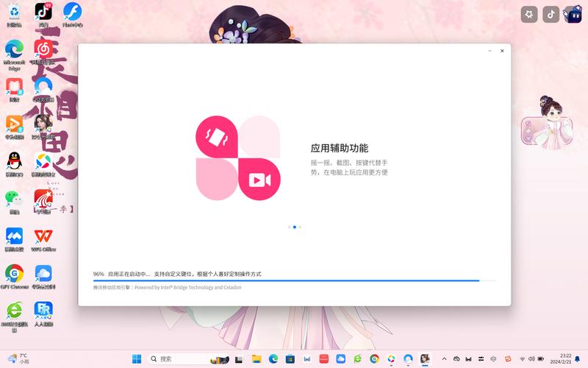Viewport: 588px width, 368px height.
Task: Launch the green WeChat desktop shortcut
Action: point(14,202)
